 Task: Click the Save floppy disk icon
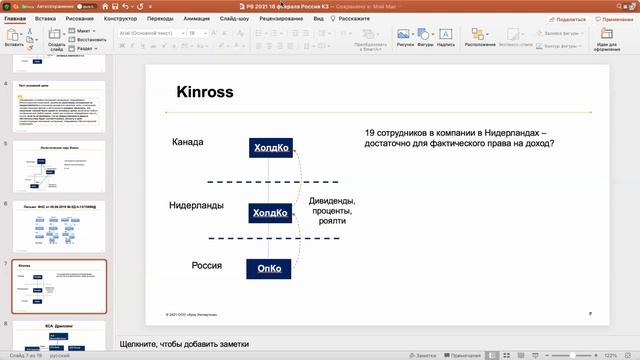(x=115, y=7)
